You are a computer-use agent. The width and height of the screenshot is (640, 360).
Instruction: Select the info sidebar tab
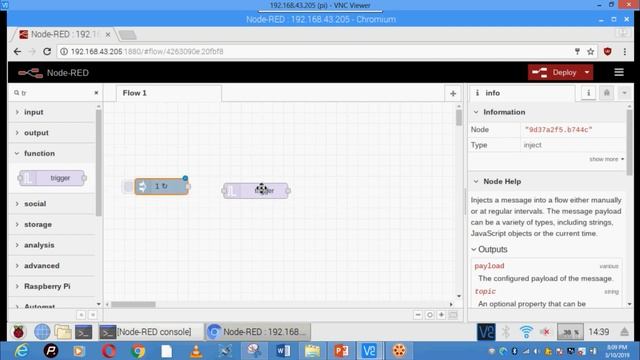[522, 93]
